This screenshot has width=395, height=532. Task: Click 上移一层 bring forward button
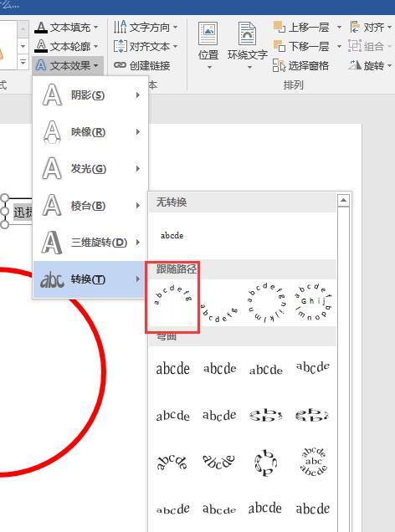[301, 27]
